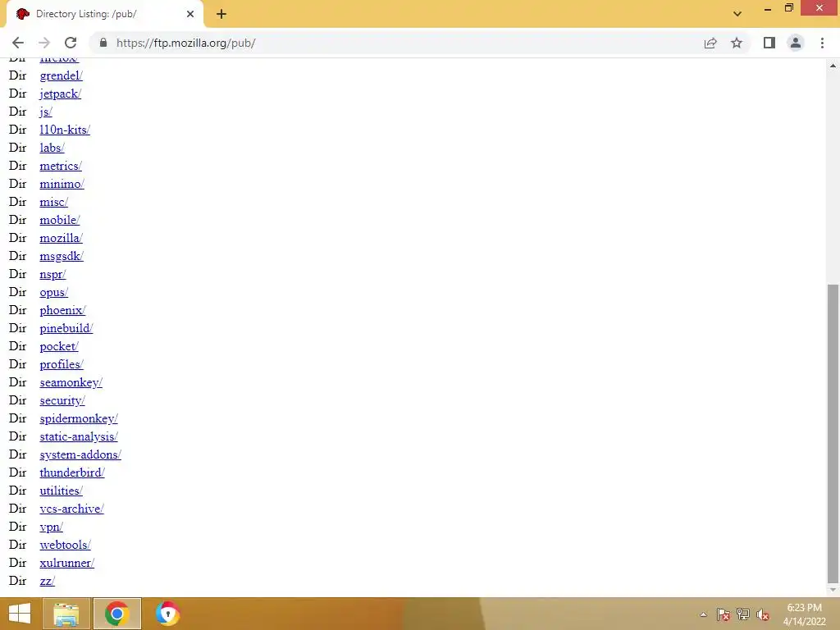Open the mobile/ directory
The image size is (840, 630).
pos(59,220)
